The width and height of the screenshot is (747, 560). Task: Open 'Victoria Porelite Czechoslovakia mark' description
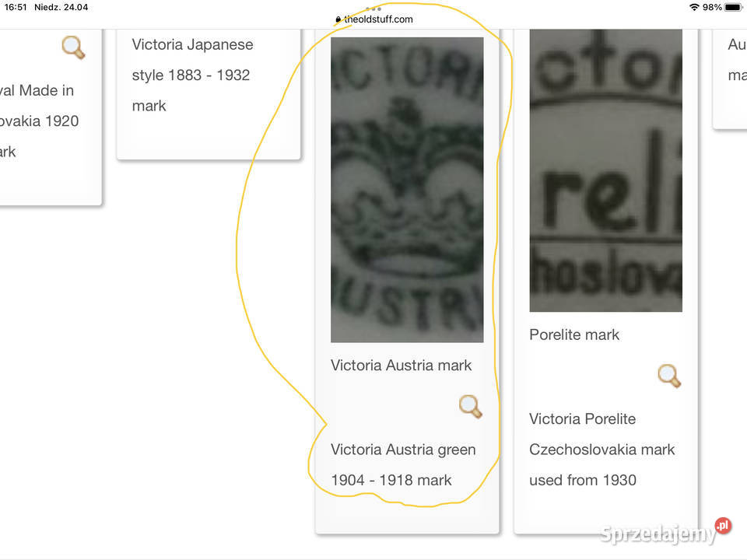[x=601, y=450]
